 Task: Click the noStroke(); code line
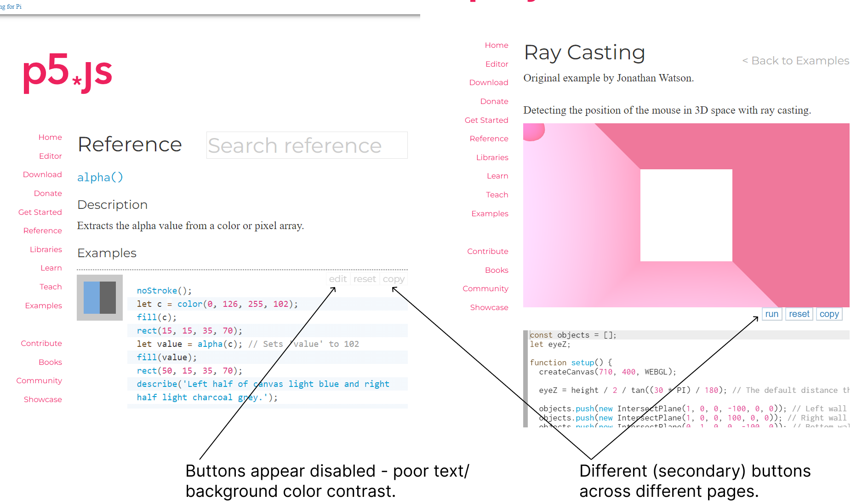click(x=164, y=291)
